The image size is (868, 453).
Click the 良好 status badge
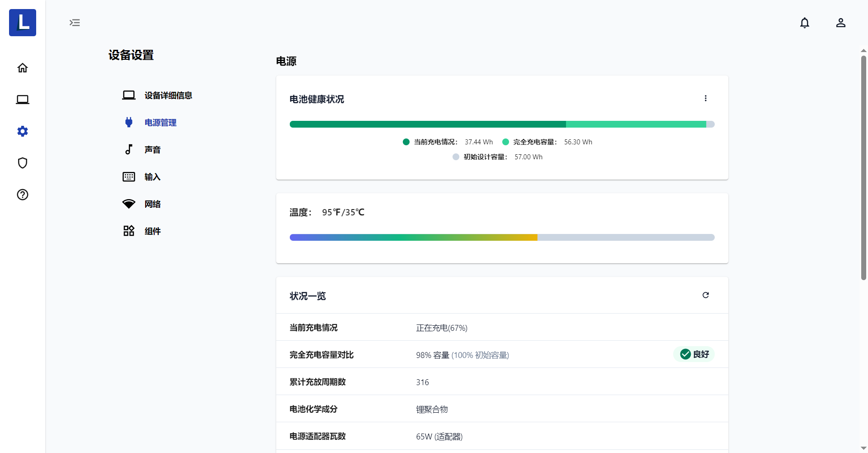pos(694,354)
